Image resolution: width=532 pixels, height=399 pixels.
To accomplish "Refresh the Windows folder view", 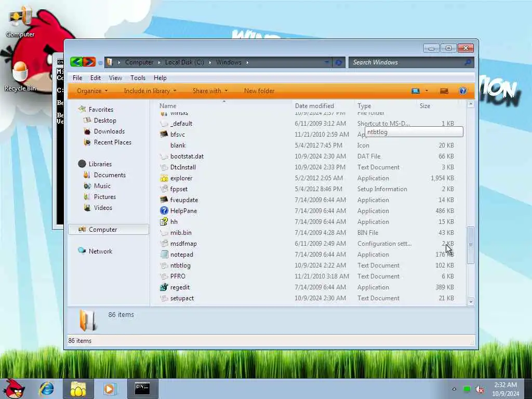I will click(338, 62).
